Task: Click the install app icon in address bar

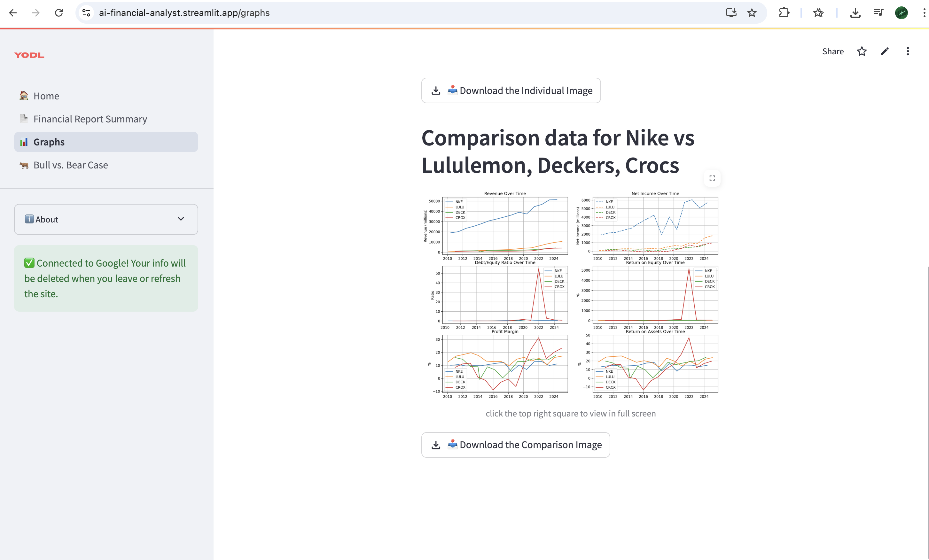Action: pos(731,13)
